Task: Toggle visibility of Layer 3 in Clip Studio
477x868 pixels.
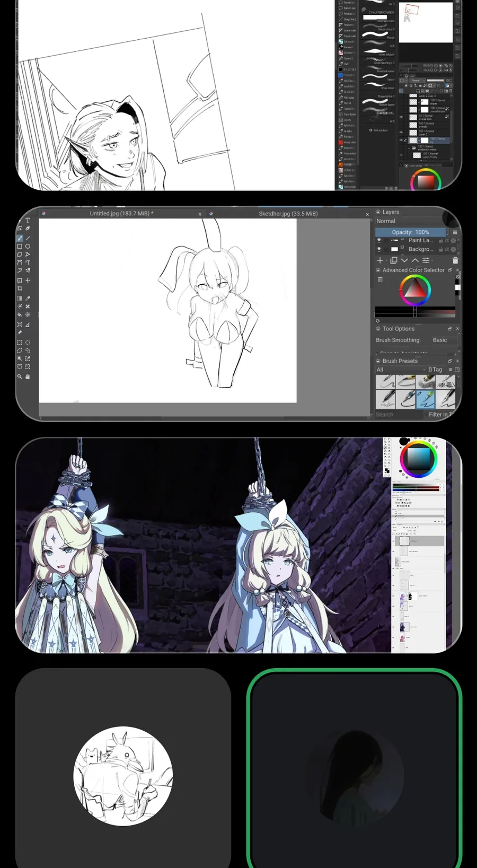Action: click(x=401, y=133)
